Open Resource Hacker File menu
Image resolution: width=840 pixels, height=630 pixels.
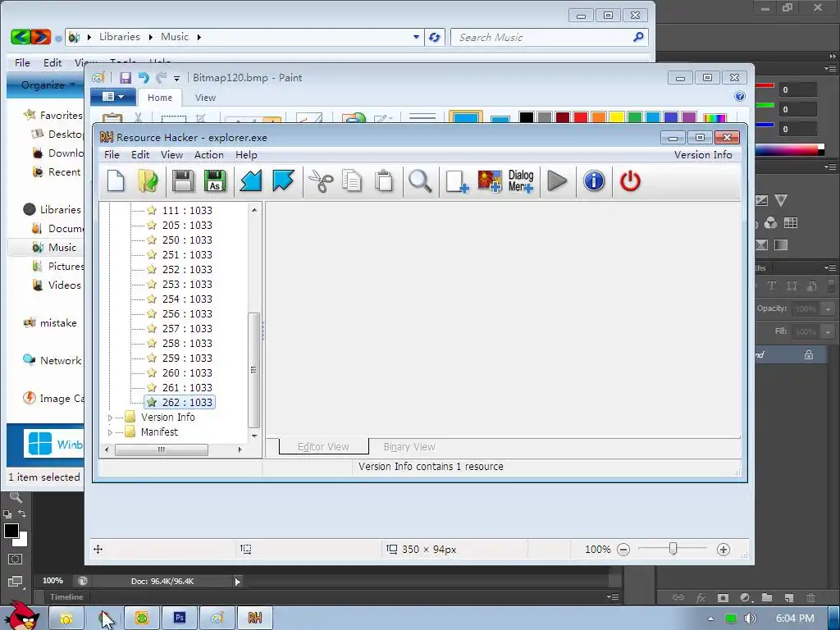[x=112, y=155]
